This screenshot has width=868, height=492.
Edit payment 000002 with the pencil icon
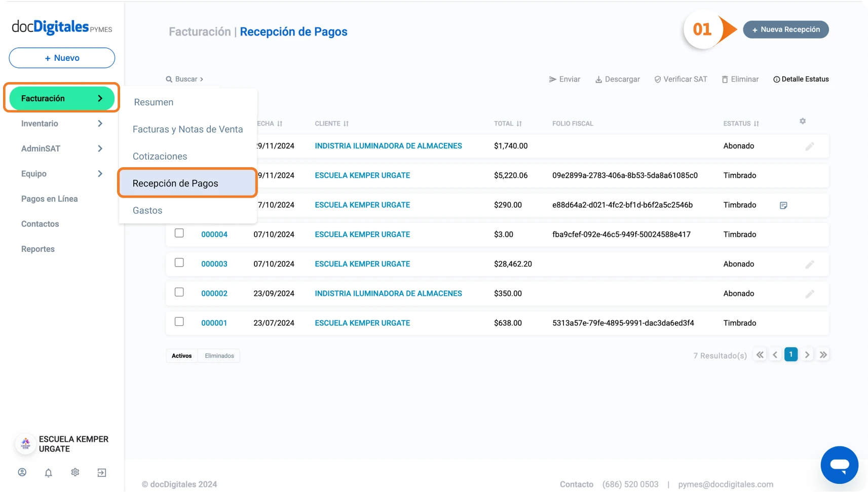coord(810,294)
